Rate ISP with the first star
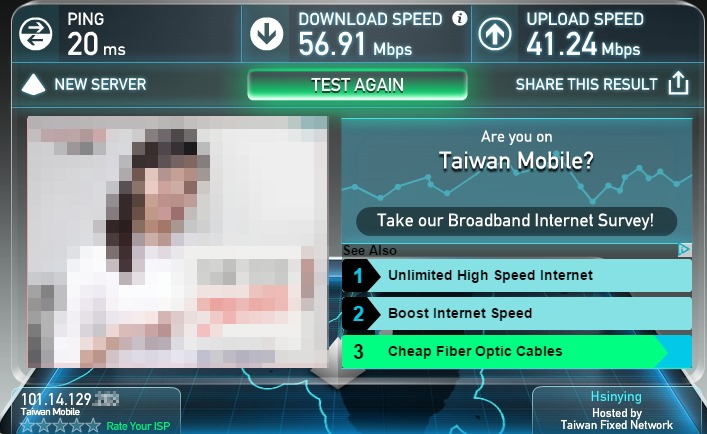 pos(28,425)
